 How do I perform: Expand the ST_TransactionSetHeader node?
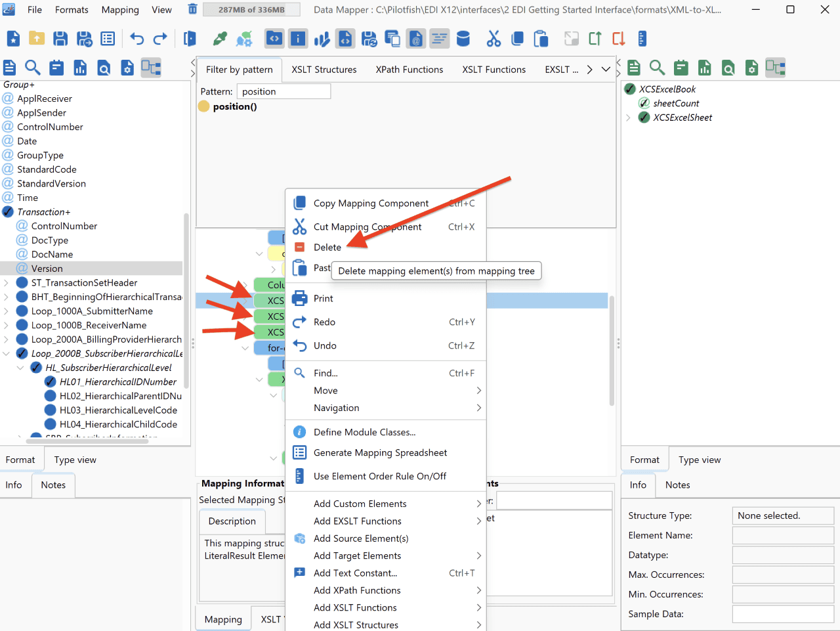(6, 283)
